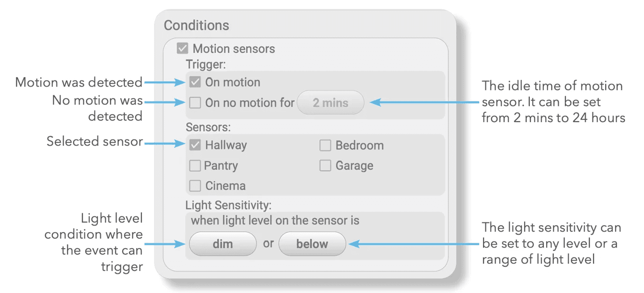Click the 'when light level on the sensor is' text

click(275, 220)
